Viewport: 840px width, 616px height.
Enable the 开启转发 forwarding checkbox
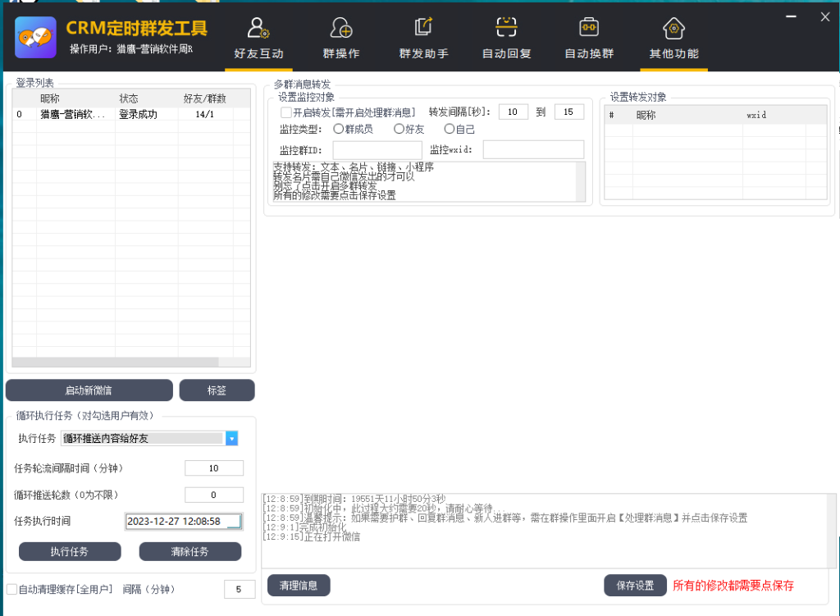pos(286,112)
